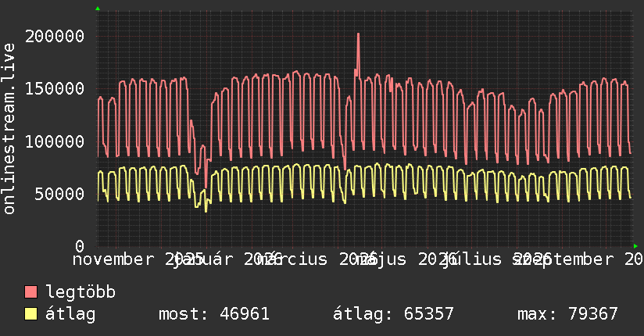This screenshot has width=644, height=336.
Task: Click the átlag: 65357 statistic
Action: (x=393, y=314)
